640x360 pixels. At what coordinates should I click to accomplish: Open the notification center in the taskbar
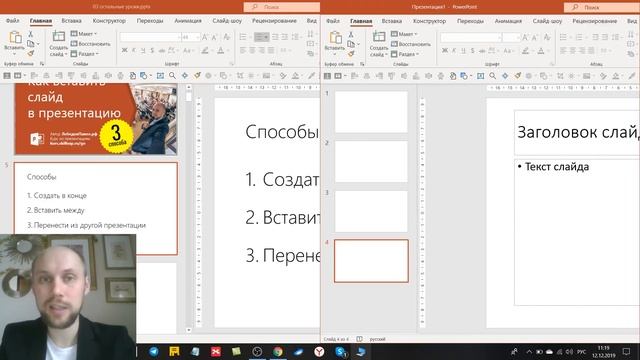[x=627, y=351]
